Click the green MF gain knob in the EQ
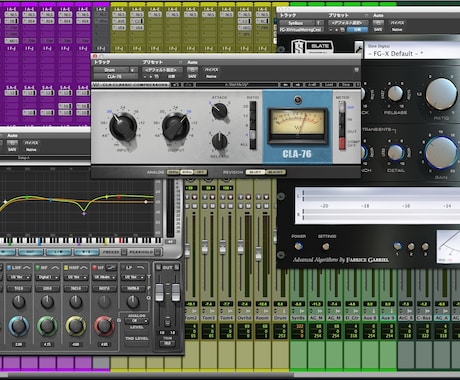 coord(47,326)
